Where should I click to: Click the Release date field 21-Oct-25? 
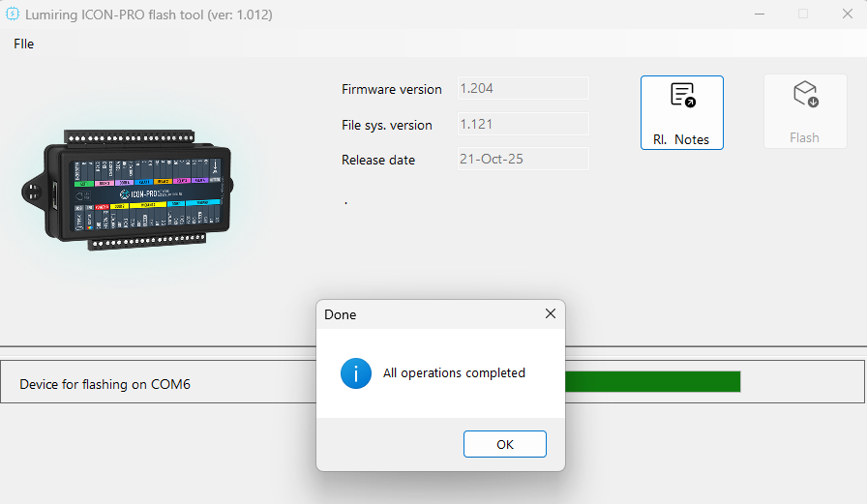tap(523, 159)
